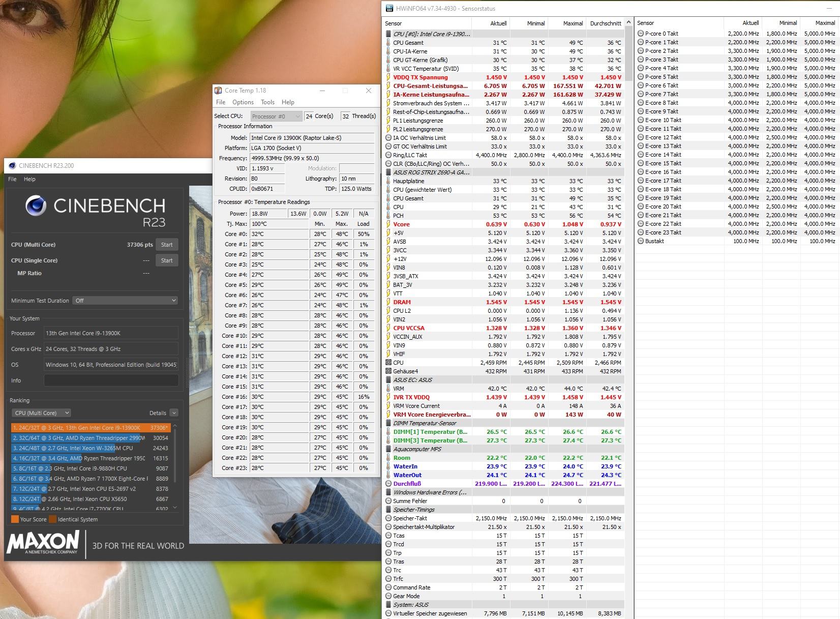Click the Vcore voltage bolt icon
Image resolution: width=840 pixels, height=619 pixels.
[x=388, y=224]
